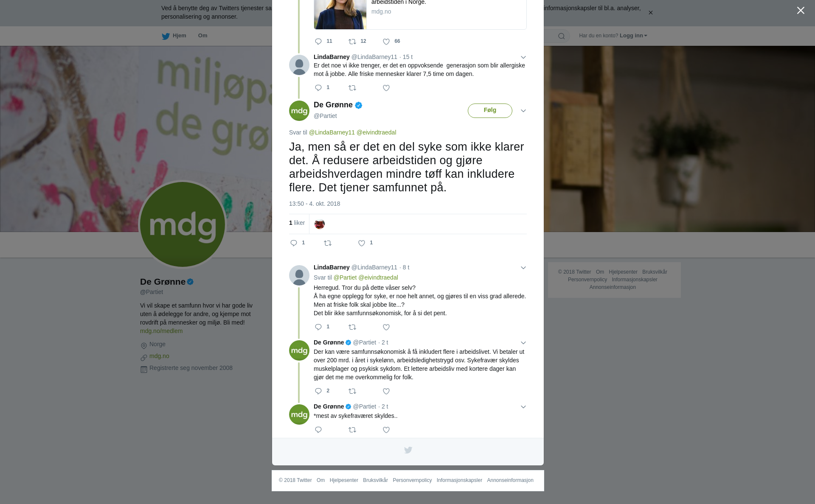
Task: Retweet the 200 mrd. sykelønn tweet
Action: point(352,392)
